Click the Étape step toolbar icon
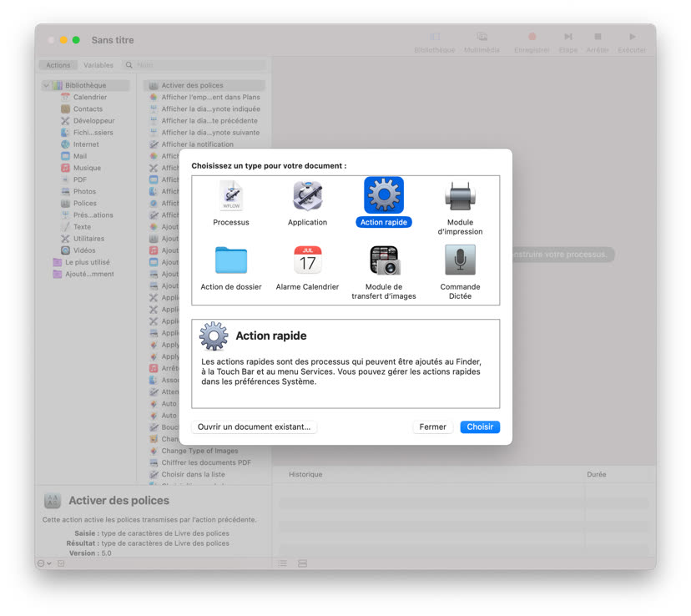 coord(568,37)
